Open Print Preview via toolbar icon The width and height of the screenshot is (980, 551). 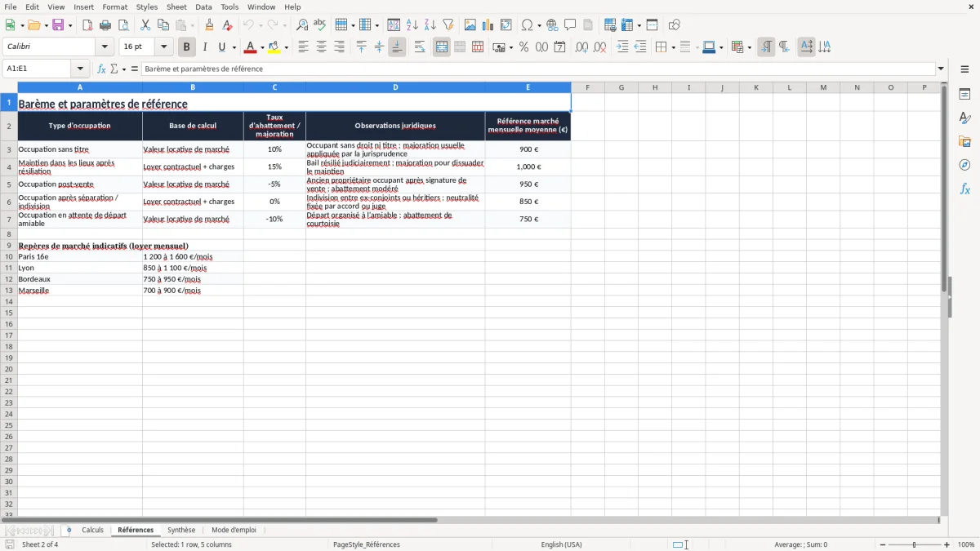coord(123,25)
